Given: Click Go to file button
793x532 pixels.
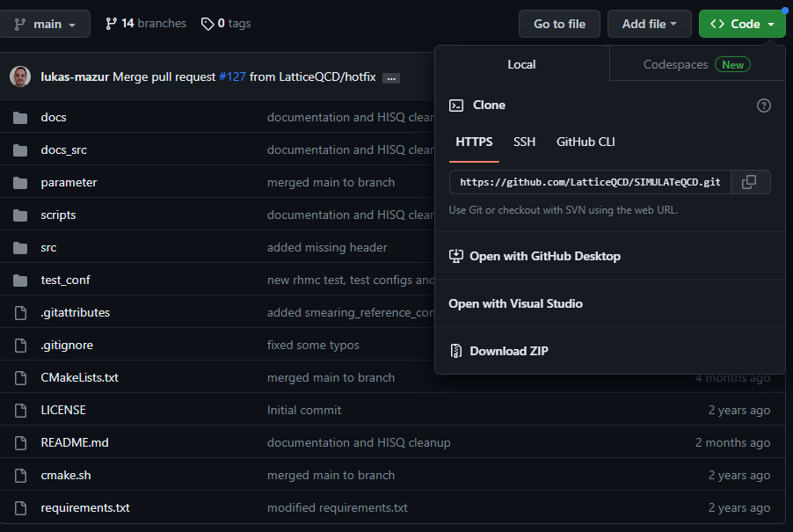Looking at the screenshot, I should pos(559,24).
